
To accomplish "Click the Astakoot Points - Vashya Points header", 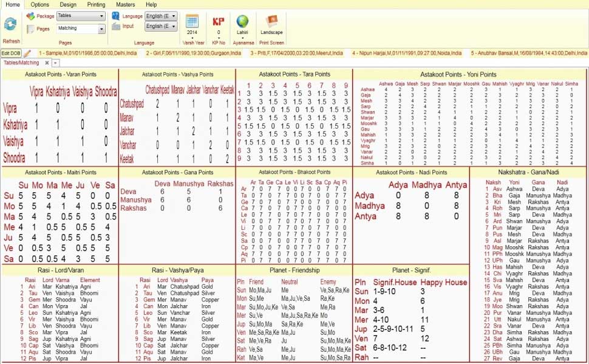I will point(177,74).
